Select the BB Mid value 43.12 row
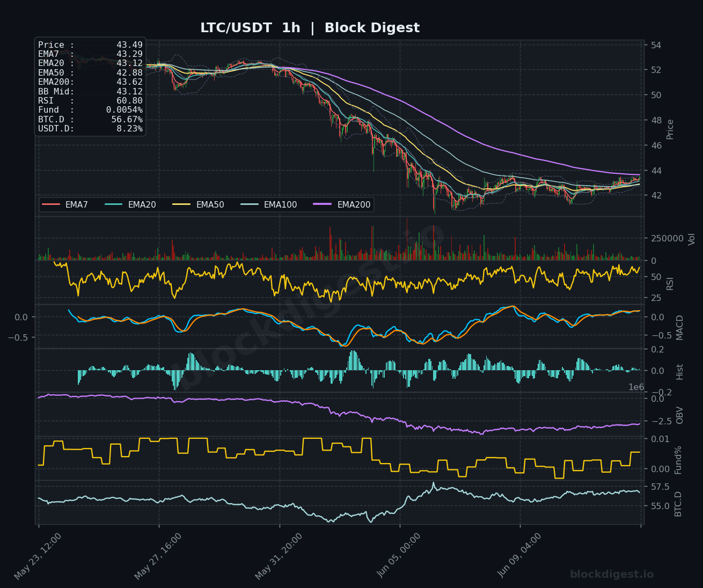Screen dimensions: 703x588 (90, 92)
